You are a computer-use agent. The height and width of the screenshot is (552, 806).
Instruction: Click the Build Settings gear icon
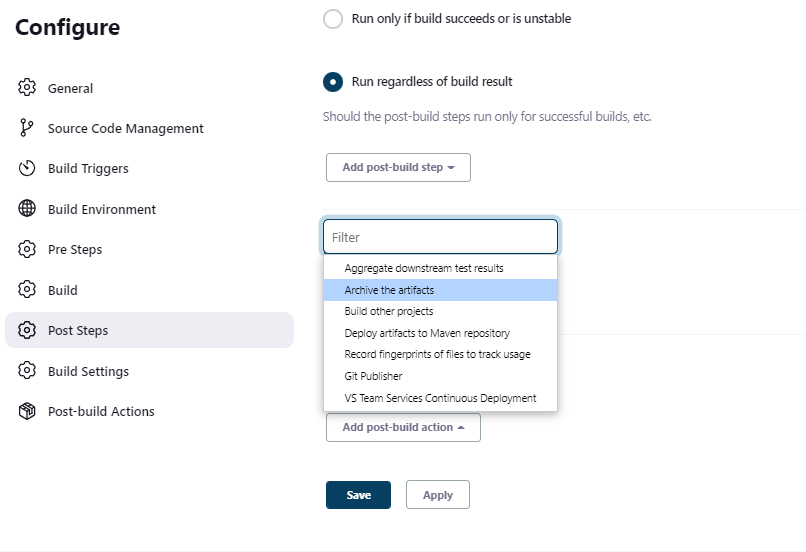27,371
